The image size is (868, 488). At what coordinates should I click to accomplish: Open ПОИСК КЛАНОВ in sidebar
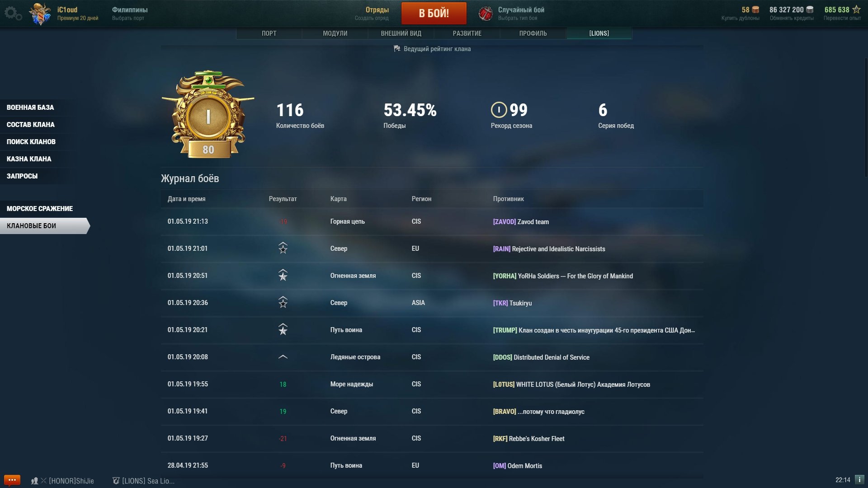pyautogui.click(x=31, y=142)
